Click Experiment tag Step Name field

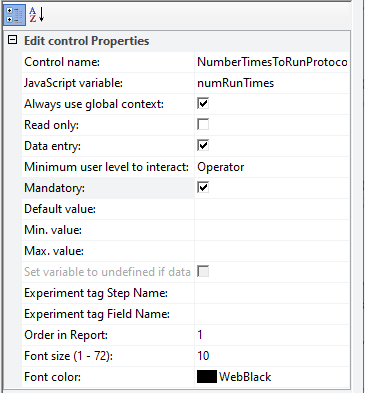pos(272,293)
